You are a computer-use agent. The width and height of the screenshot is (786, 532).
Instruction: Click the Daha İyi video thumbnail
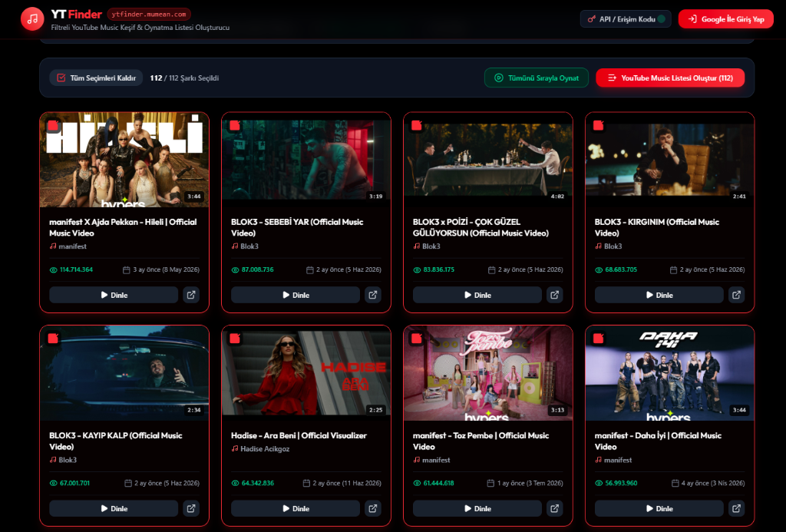tap(669, 373)
